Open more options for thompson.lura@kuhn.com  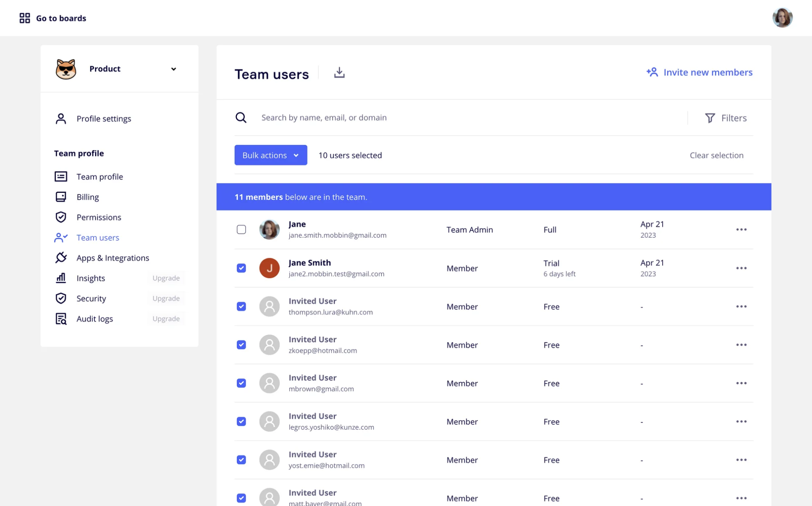741,306
